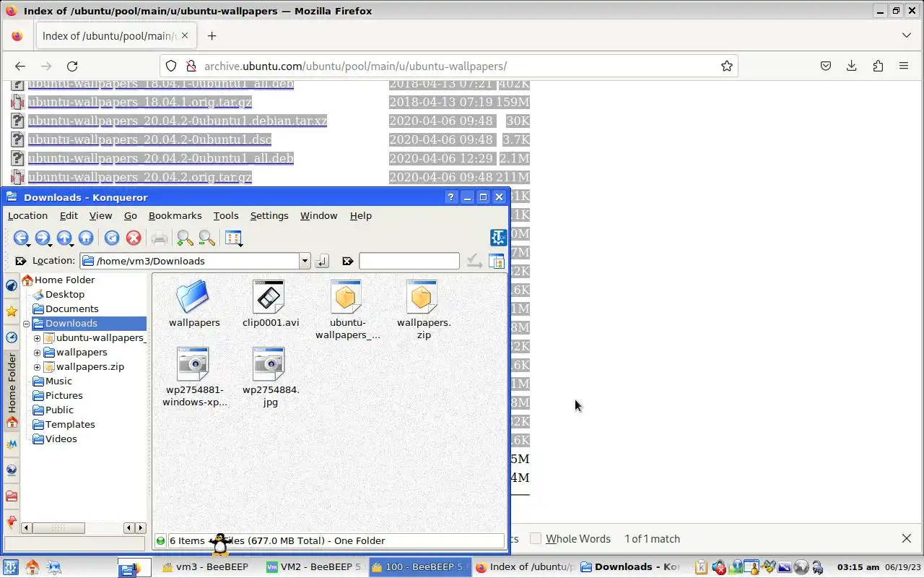Open Firefox list all tabs chevron
Viewport: 924px width, 578px height.
(x=907, y=35)
